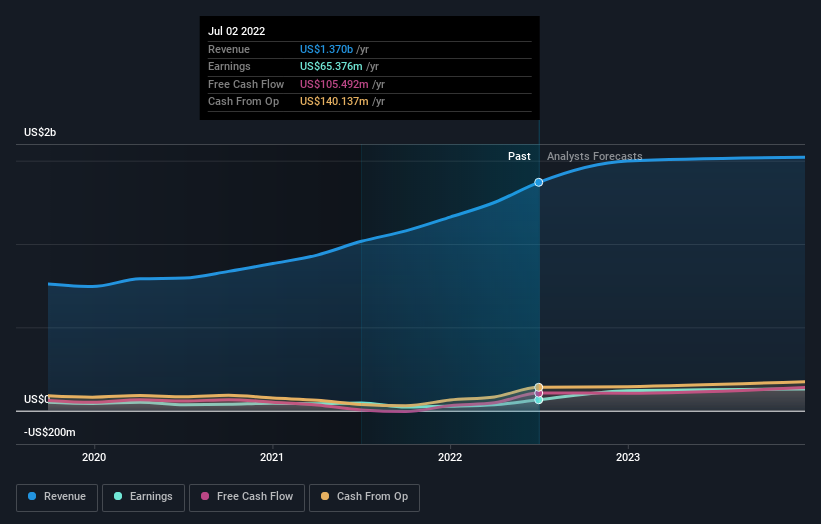
Task: Click the Revenue row label in tooltip
Action: 229,49
